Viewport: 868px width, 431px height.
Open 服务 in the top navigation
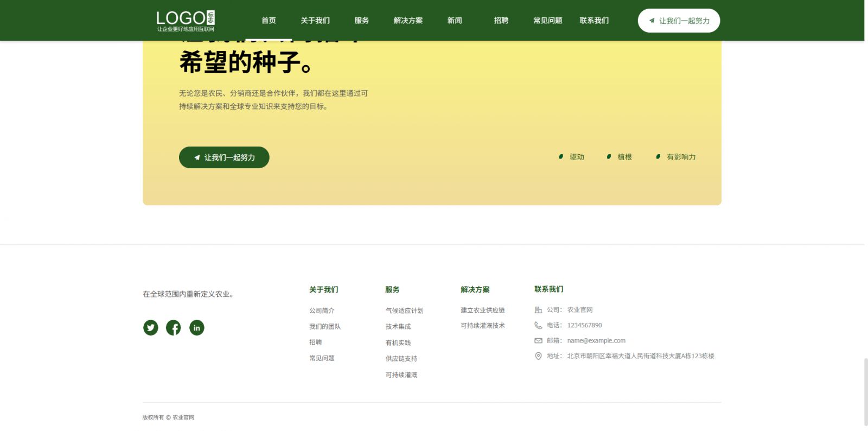point(361,21)
